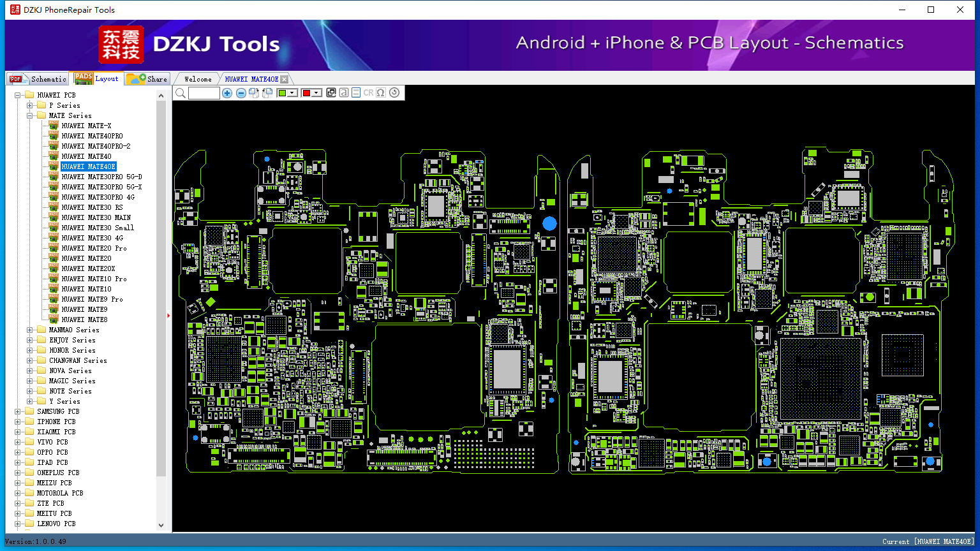Viewport: 980px width, 551px height.
Task: Expand the IPHONE PCB node
Action: click(x=18, y=422)
